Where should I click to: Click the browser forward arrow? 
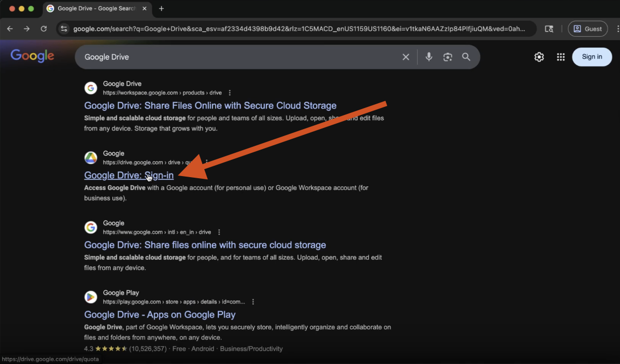point(26,29)
